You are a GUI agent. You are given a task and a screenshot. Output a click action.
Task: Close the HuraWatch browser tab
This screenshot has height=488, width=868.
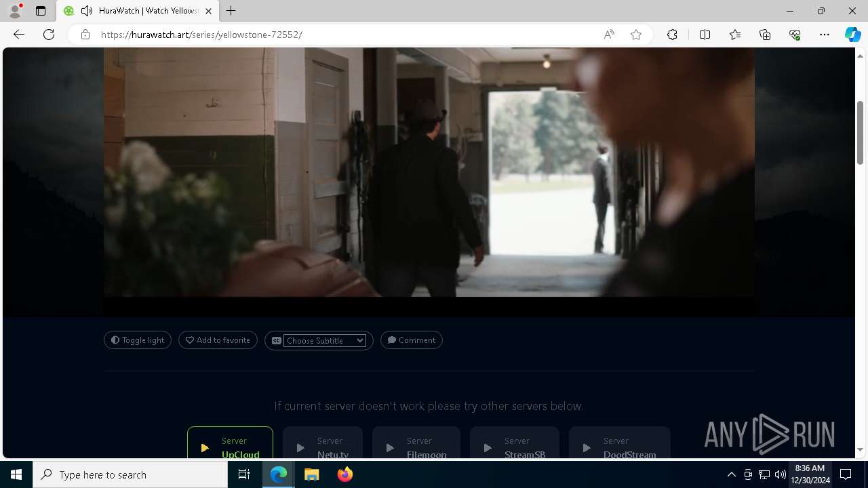(x=208, y=11)
